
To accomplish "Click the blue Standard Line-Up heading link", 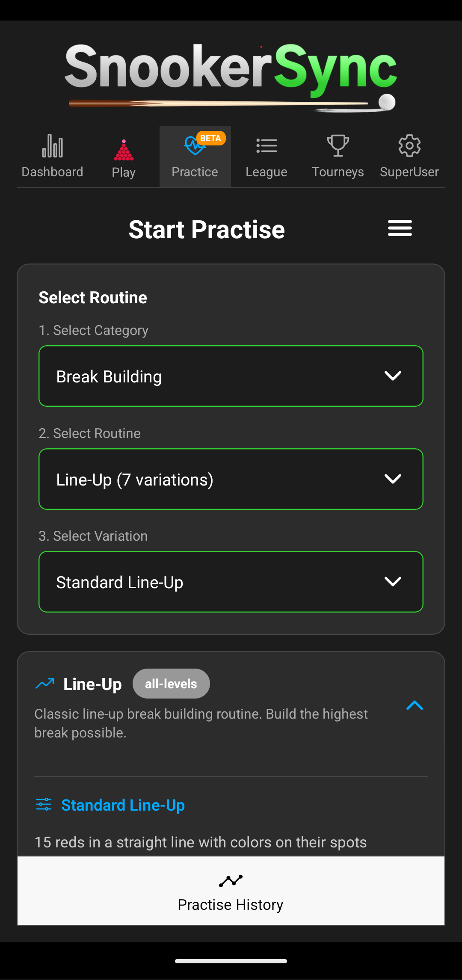I will pos(123,805).
